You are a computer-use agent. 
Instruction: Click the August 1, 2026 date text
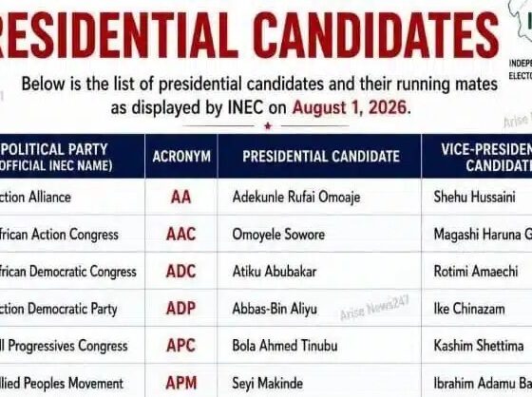[x=350, y=108]
